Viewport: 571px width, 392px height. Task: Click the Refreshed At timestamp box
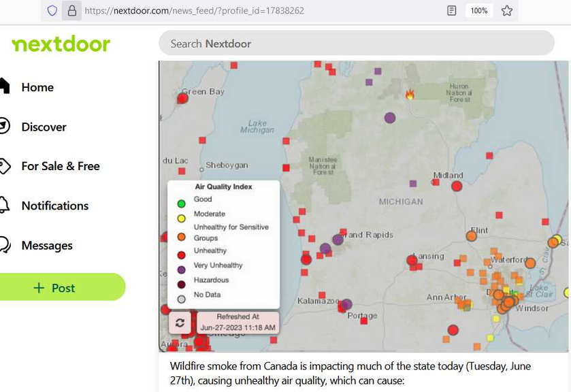coord(238,322)
